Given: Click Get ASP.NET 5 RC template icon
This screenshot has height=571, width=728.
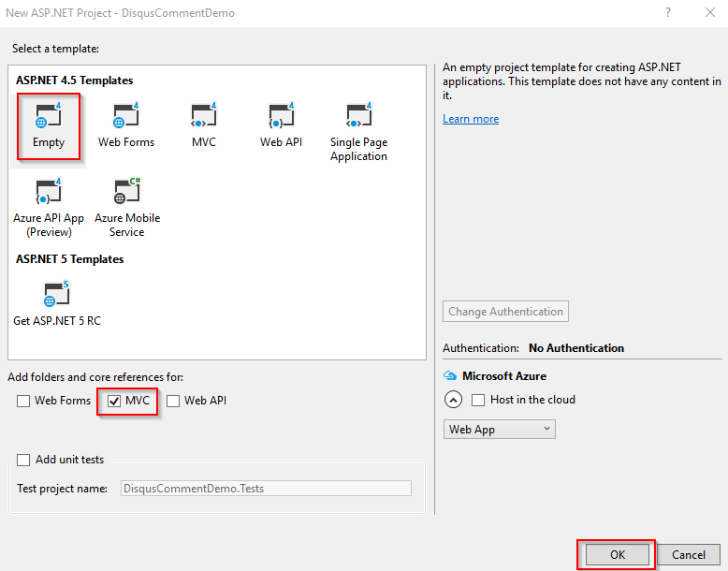Looking at the screenshot, I should tap(56, 294).
